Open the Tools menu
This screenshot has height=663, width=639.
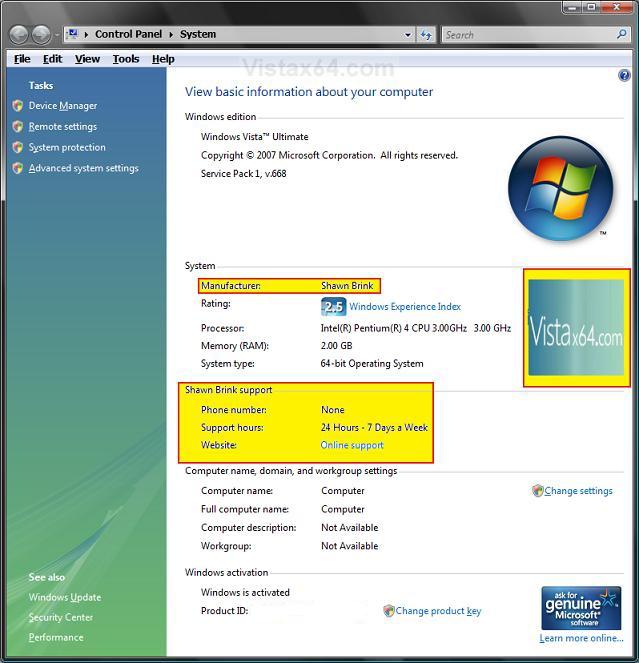click(126, 59)
